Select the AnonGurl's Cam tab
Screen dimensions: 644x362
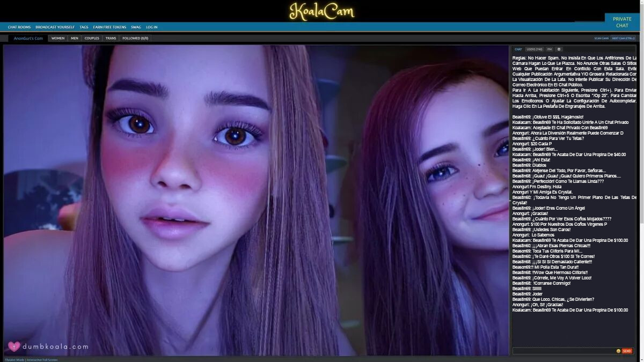(28, 38)
